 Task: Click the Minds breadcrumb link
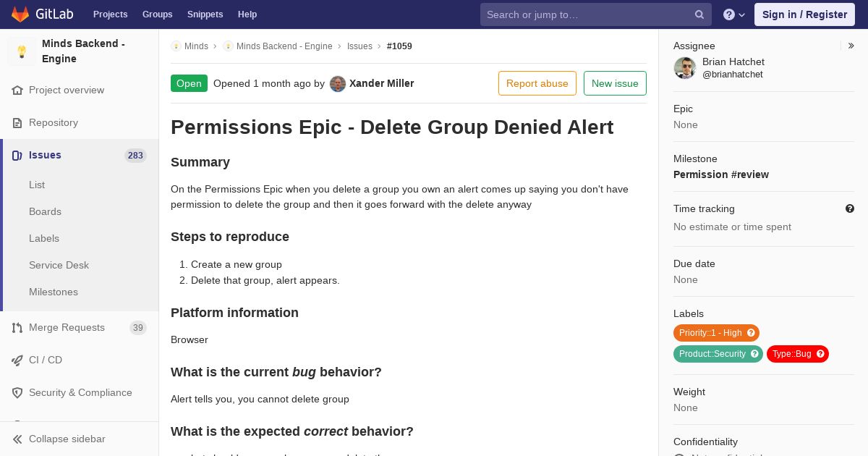point(196,46)
